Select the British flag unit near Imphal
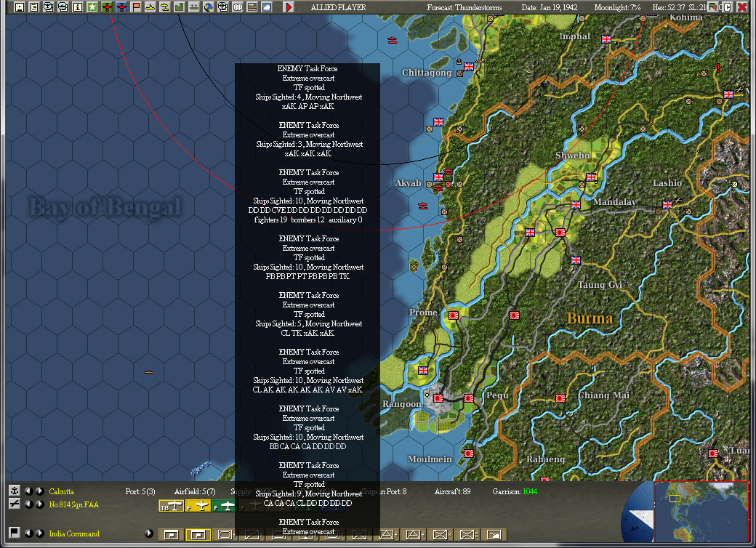 click(x=606, y=39)
